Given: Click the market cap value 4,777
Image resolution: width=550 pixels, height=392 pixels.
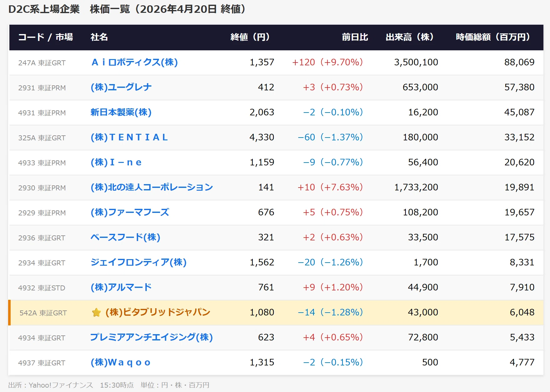Looking at the screenshot, I should [x=522, y=362].
